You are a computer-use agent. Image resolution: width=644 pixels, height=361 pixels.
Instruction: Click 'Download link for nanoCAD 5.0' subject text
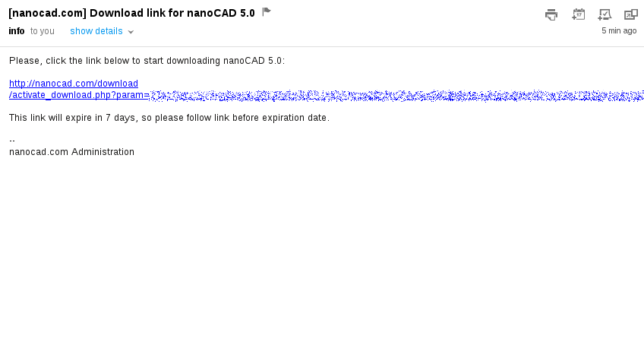(x=172, y=13)
